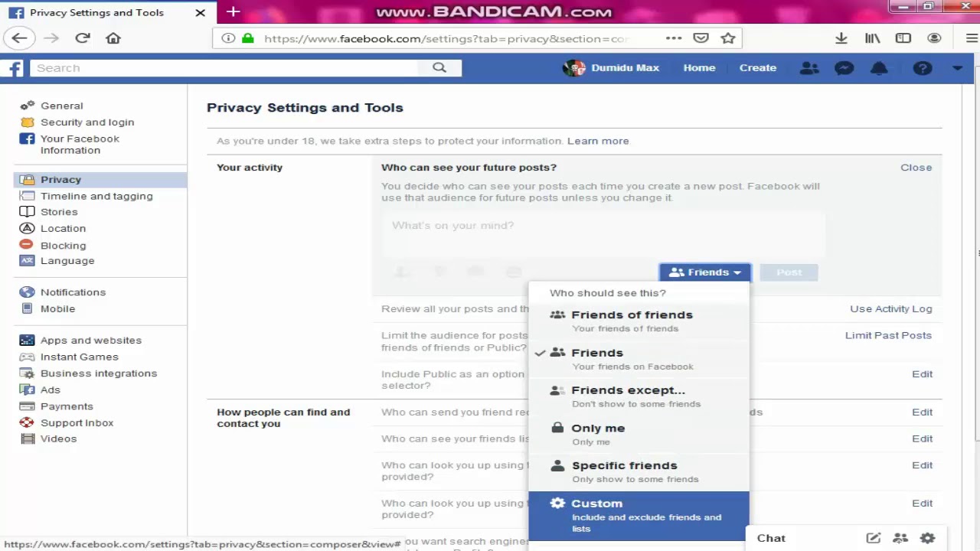The height and width of the screenshot is (551, 980).
Task: Click the Facebook logo icon
Action: [x=13, y=68]
